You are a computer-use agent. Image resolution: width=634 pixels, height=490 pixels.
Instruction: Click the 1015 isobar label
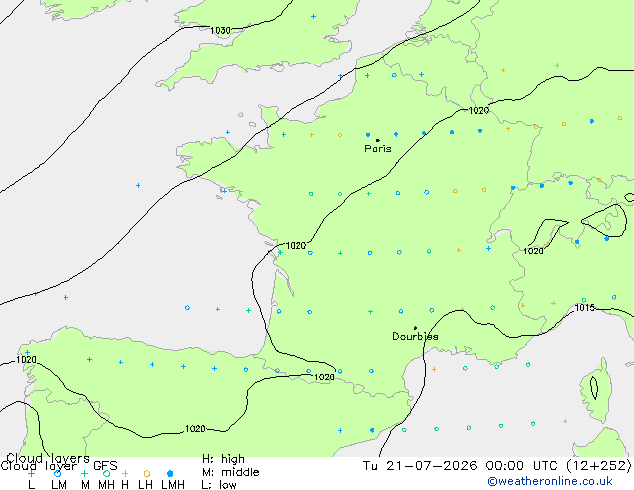click(585, 308)
